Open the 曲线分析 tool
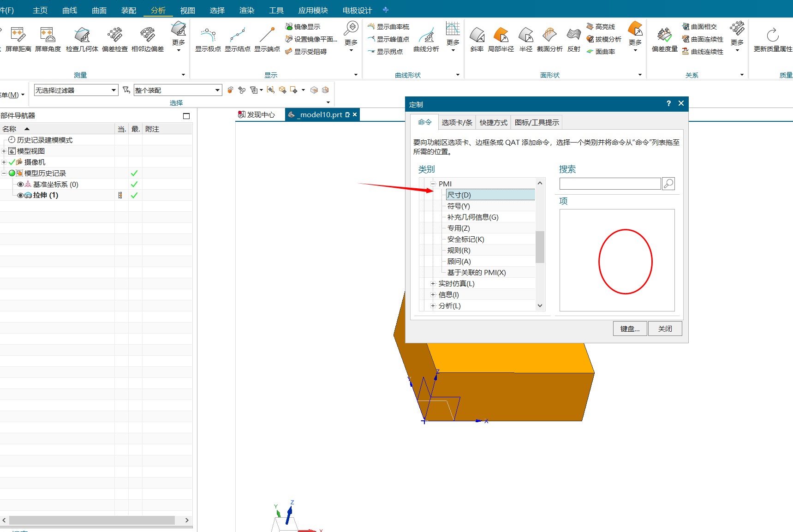The height and width of the screenshot is (532, 793). coord(426,39)
